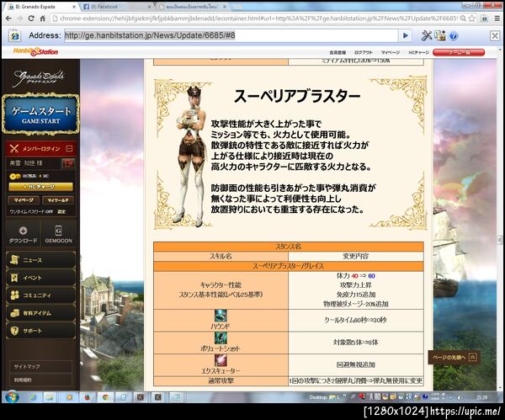
Task: Click the 会員登録 link in the top bar
Action: (338, 52)
